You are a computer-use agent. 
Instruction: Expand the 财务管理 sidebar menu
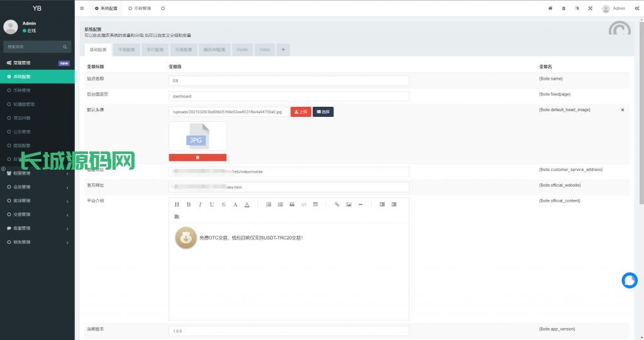point(37,242)
